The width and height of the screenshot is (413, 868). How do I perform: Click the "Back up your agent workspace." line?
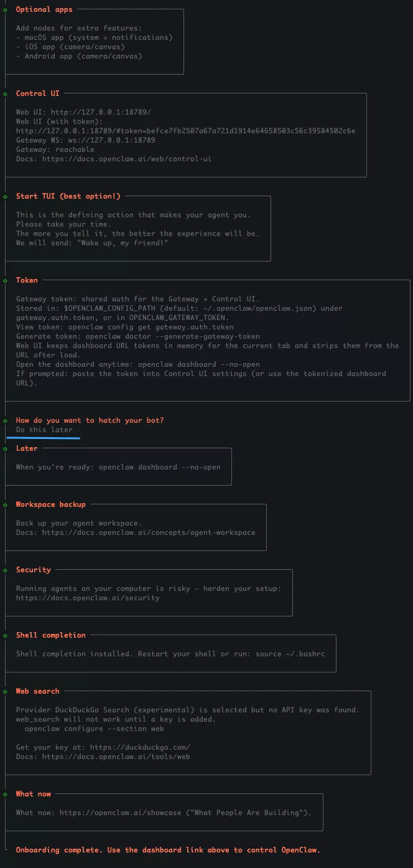(79, 523)
